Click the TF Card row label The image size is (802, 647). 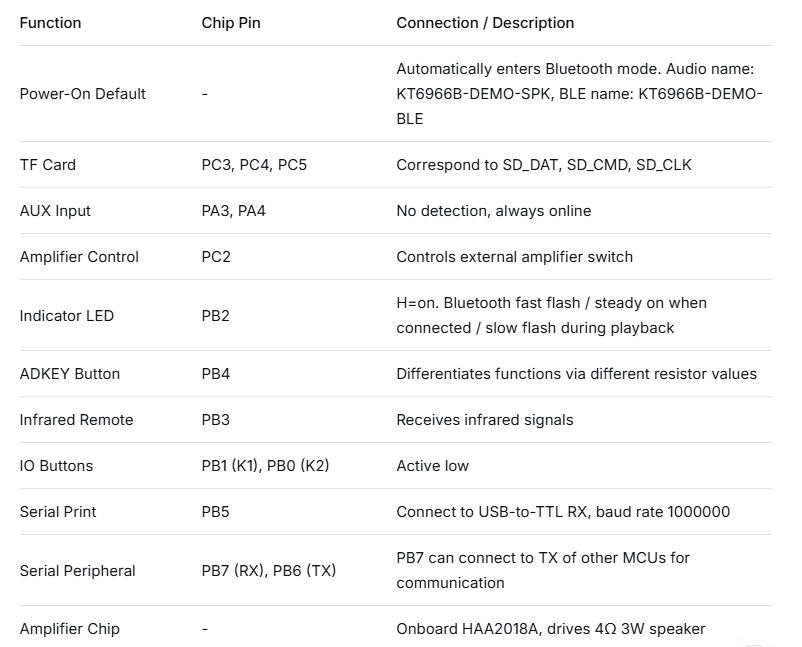coord(48,165)
